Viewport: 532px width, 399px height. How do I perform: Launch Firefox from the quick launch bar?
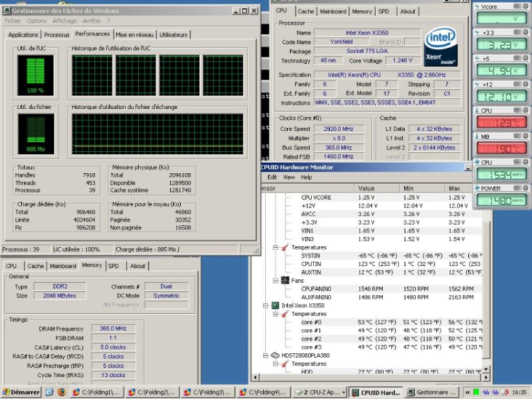pyautogui.click(x=62, y=392)
